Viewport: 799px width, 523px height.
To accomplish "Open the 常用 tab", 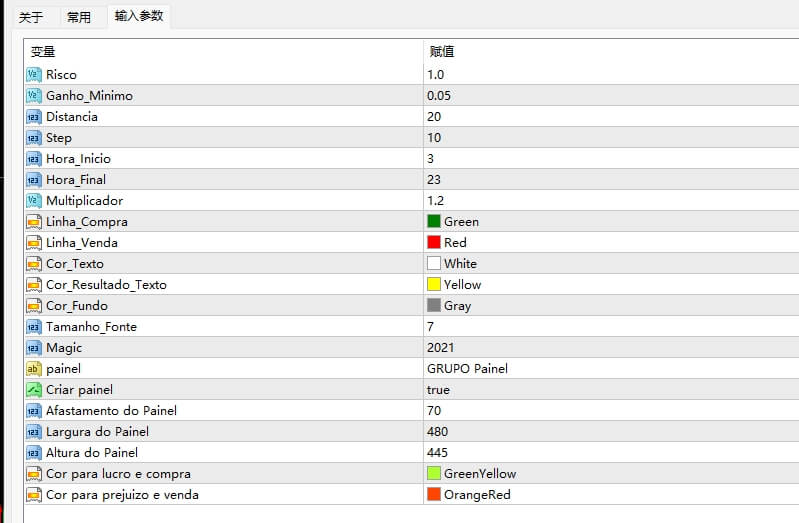I will (78, 17).
